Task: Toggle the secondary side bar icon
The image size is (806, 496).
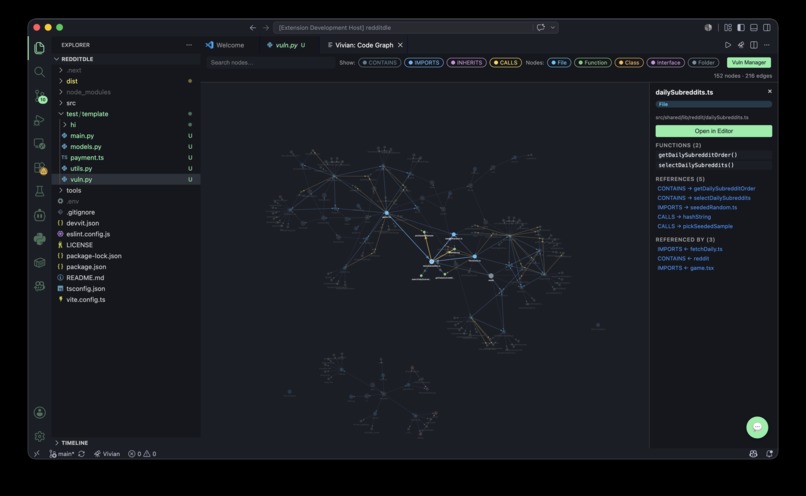Action: click(766, 28)
